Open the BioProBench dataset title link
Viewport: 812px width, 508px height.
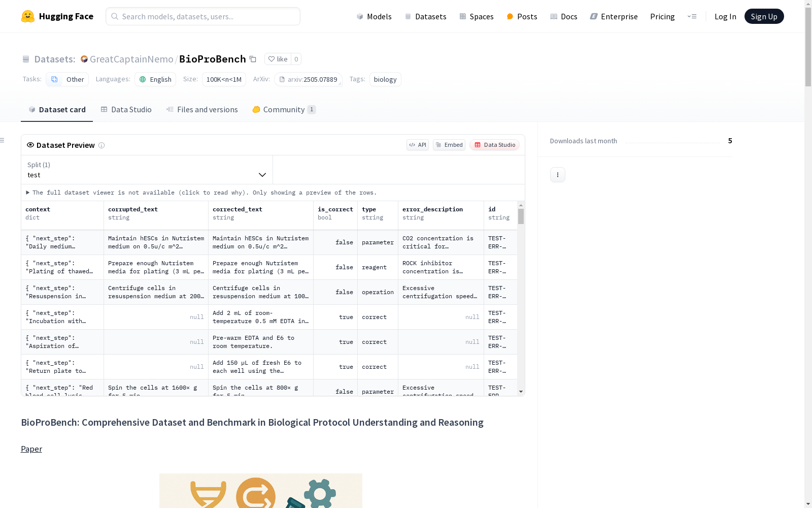tap(213, 59)
